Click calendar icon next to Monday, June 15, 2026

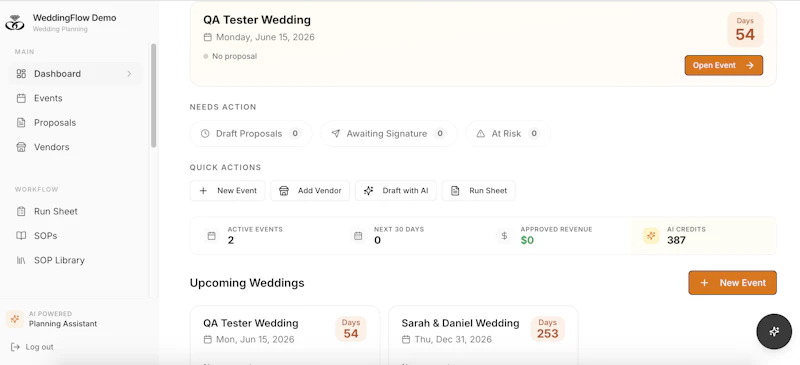208,37
